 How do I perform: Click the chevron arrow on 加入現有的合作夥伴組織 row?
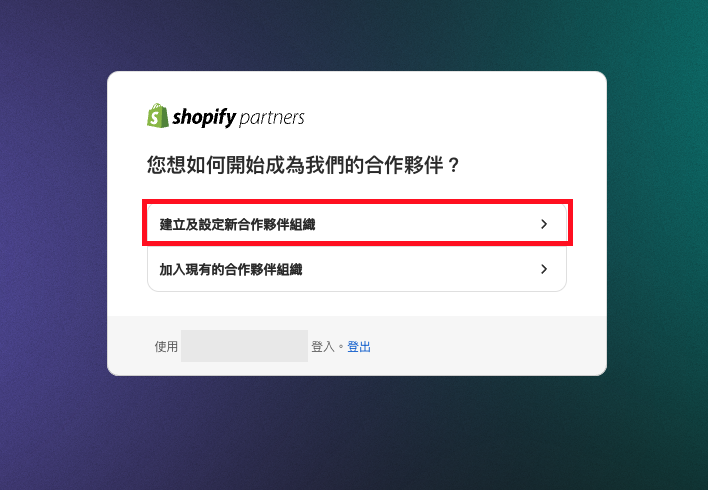click(544, 269)
